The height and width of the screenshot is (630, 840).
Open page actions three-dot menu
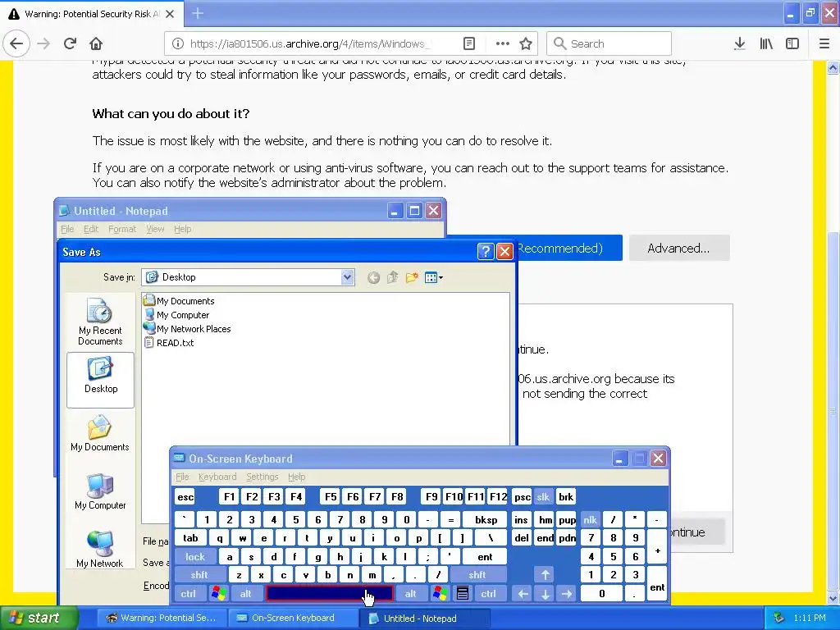click(x=502, y=44)
